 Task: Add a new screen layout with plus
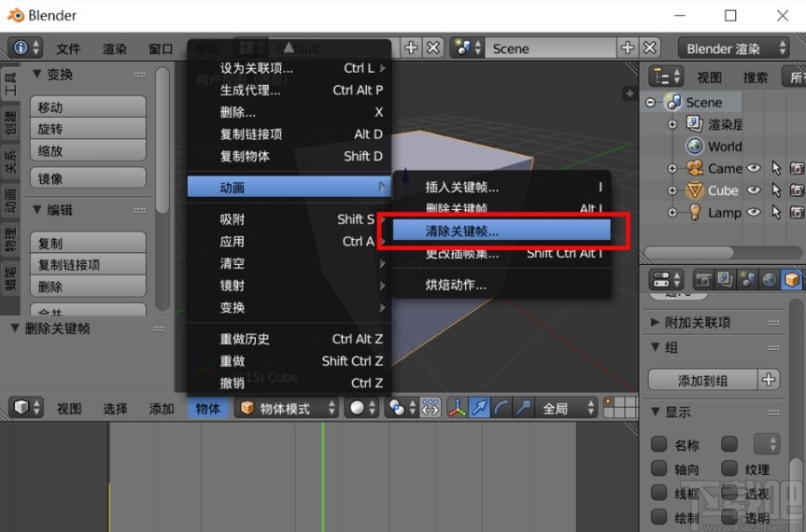click(x=411, y=48)
